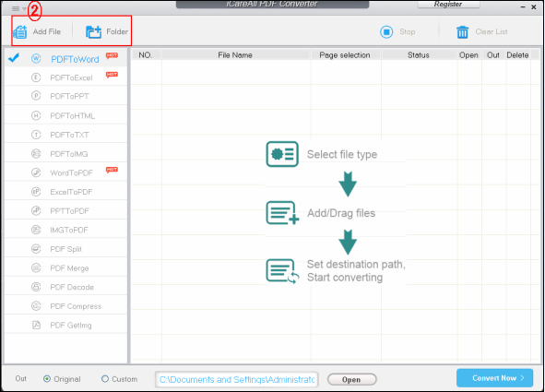Select the Custom output radio button
This screenshot has width=545, height=392.
click(105, 379)
